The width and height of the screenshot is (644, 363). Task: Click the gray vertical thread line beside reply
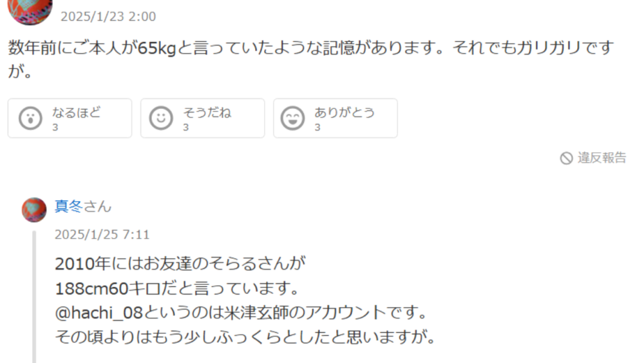(x=34, y=297)
